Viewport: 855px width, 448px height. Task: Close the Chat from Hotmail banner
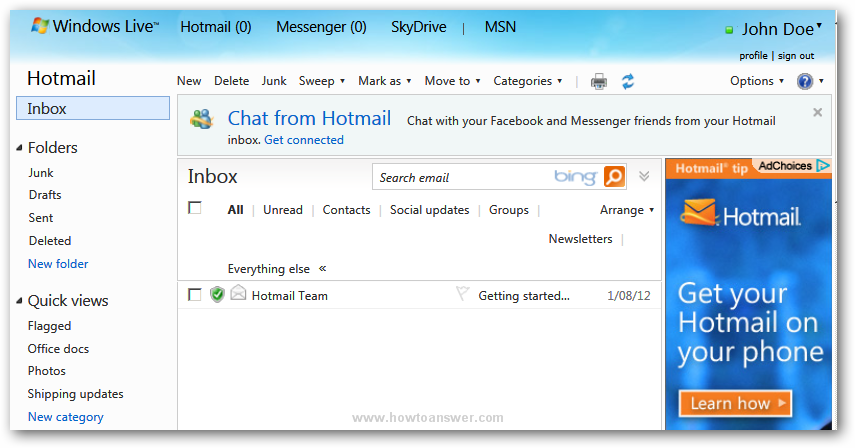817,112
